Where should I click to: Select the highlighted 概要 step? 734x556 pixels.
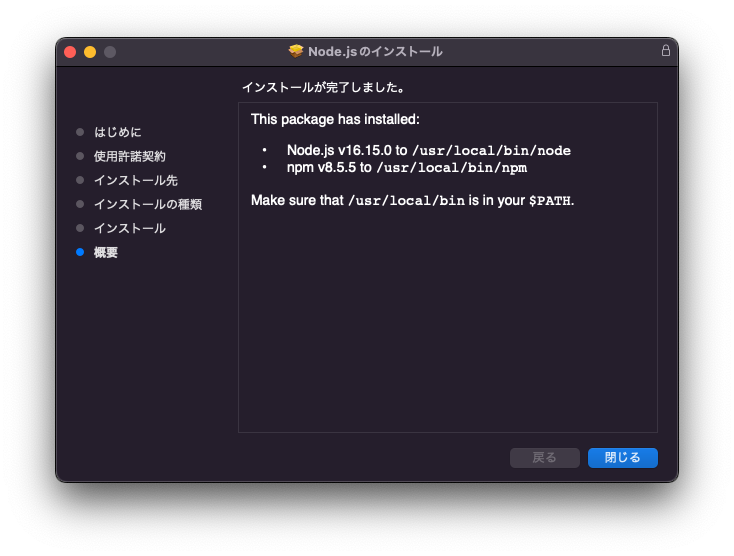click(106, 252)
